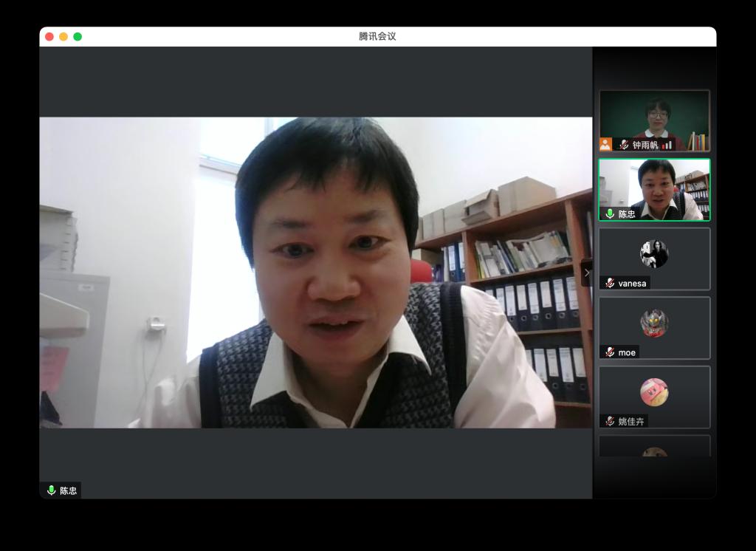
Task: Click the vanesa name label
Action: coord(632,283)
